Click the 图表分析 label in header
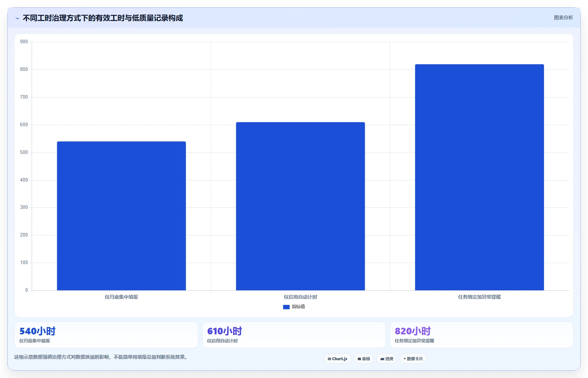Image resolution: width=588 pixels, height=378 pixels. click(x=563, y=17)
